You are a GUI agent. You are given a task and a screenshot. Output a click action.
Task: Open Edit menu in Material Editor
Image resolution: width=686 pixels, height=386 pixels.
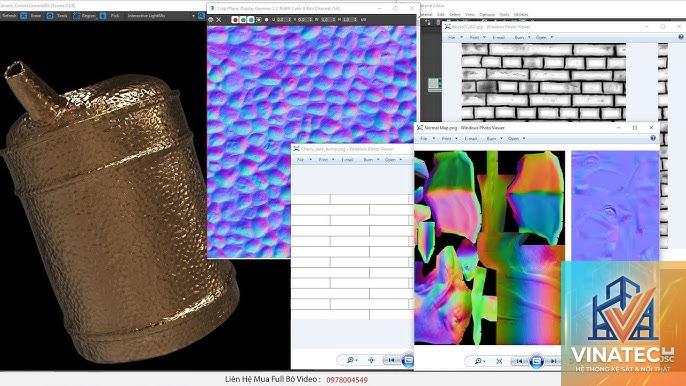pyautogui.click(x=441, y=14)
